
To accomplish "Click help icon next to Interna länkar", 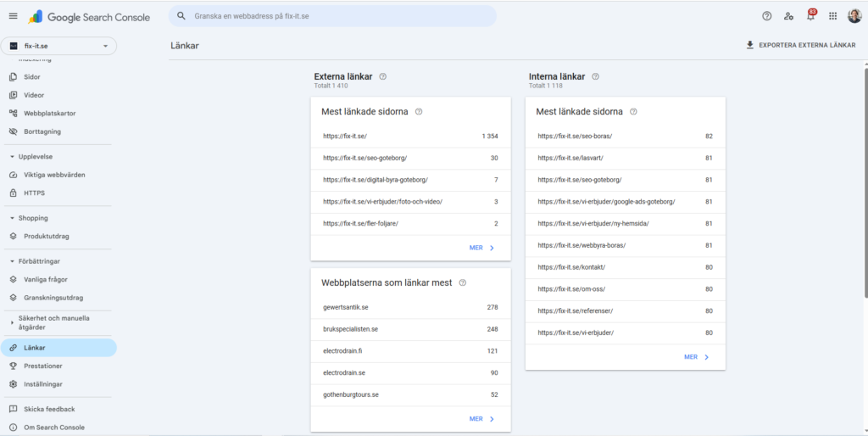I will tap(595, 76).
